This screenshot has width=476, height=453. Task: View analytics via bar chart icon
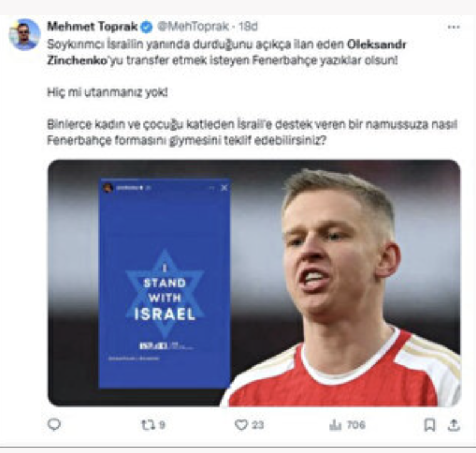pyautogui.click(x=336, y=425)
